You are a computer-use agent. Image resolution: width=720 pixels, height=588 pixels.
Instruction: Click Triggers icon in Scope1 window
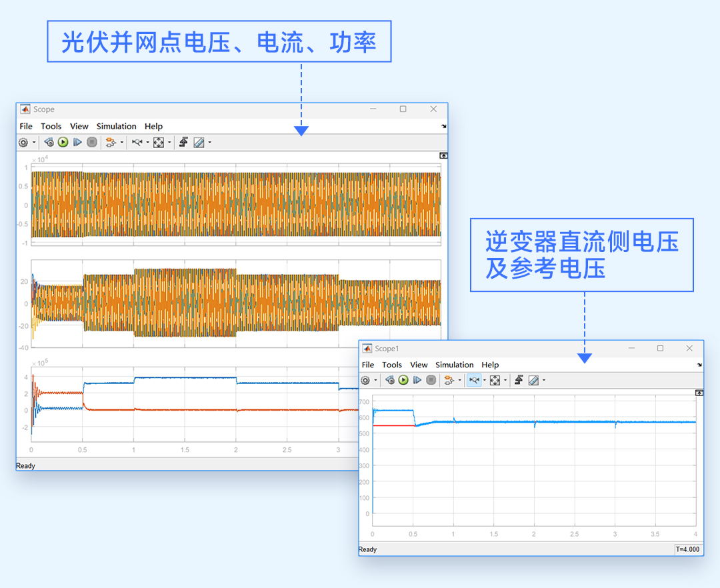[x=519, y=380]
